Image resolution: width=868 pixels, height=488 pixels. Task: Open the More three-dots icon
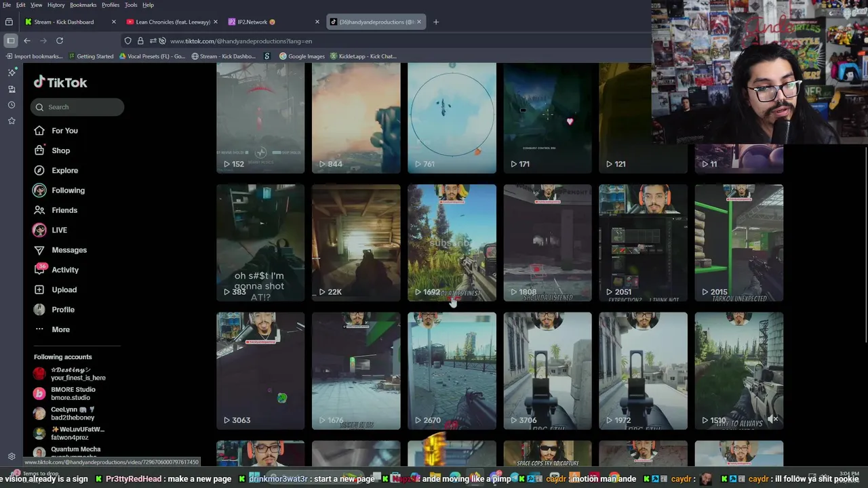click(x=39, y=329)
